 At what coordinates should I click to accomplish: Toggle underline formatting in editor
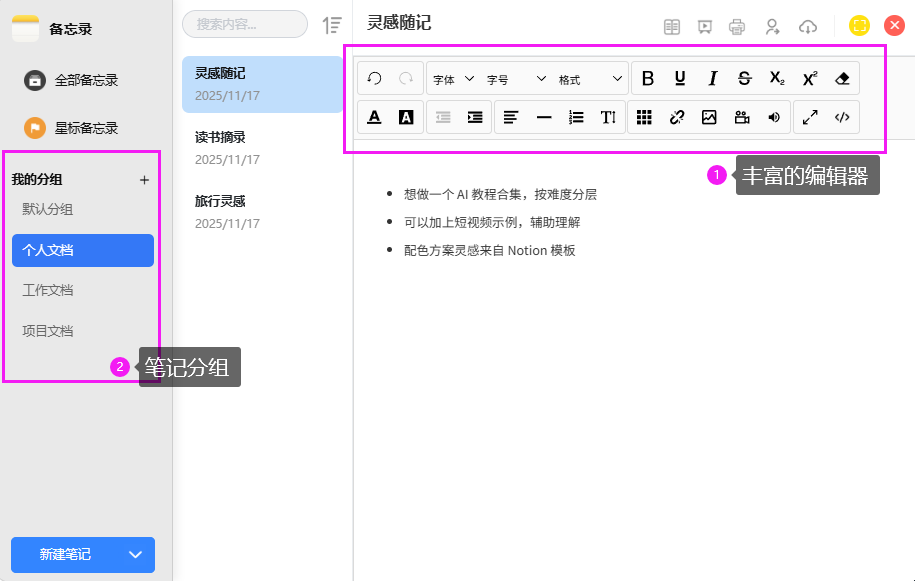click(680, 79)
